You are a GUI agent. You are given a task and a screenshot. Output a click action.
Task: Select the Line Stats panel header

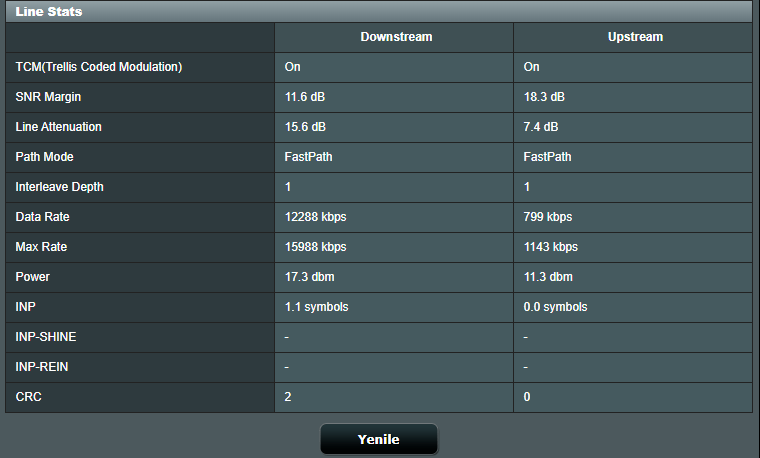pos(379,11)
